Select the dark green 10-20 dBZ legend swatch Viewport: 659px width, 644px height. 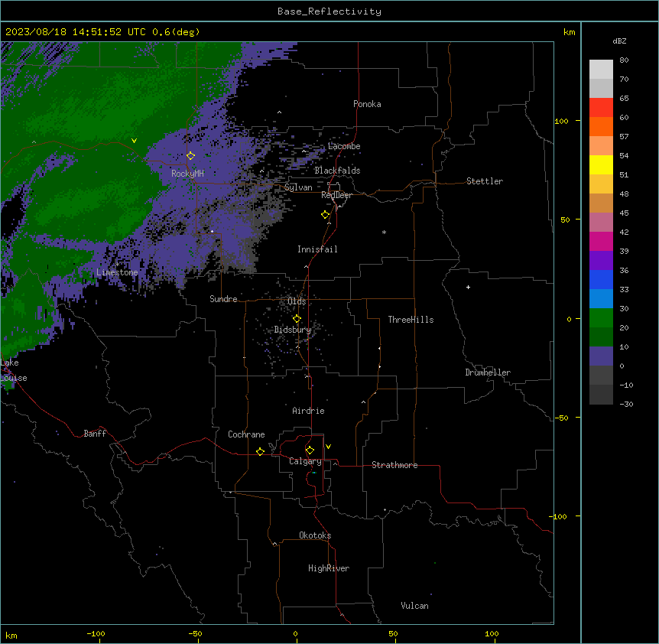[x=601, y=337]
